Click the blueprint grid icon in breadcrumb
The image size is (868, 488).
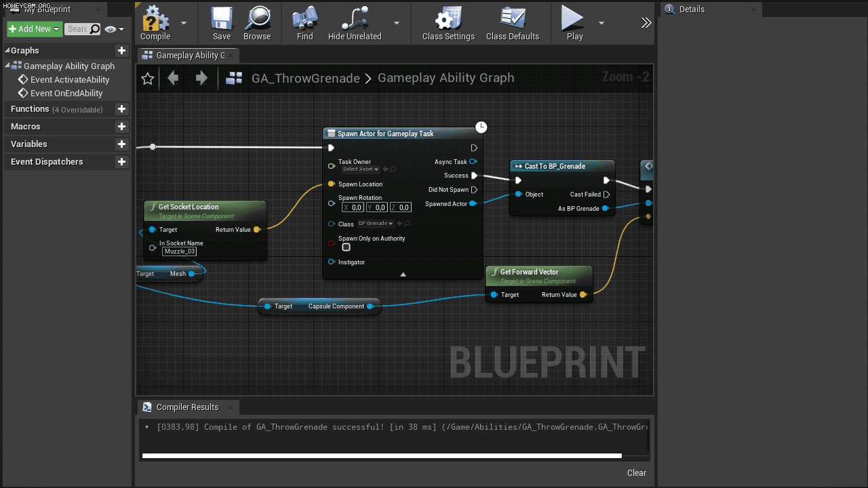coord(234,79)
